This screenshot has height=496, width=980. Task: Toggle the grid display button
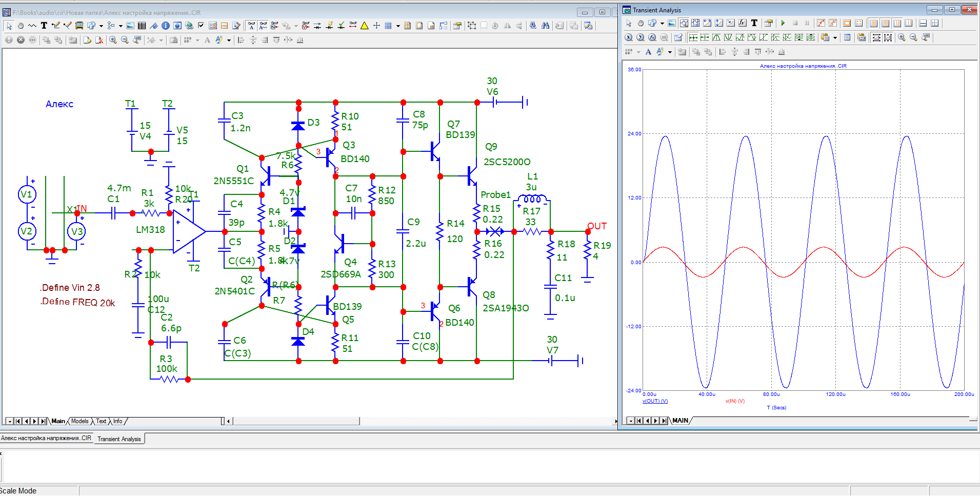pyautogui.click(x=388, y=26)
